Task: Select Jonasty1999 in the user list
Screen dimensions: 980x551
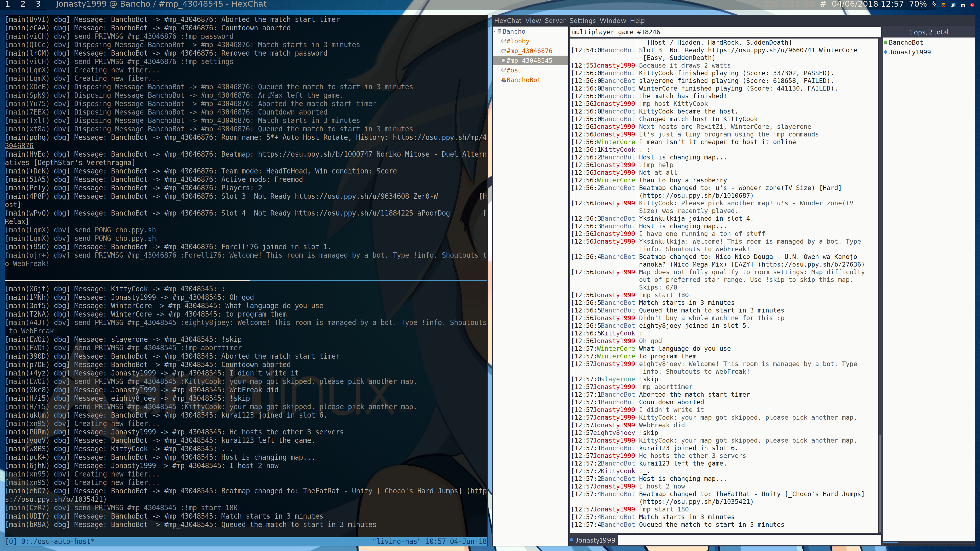Action: (910, 52)
